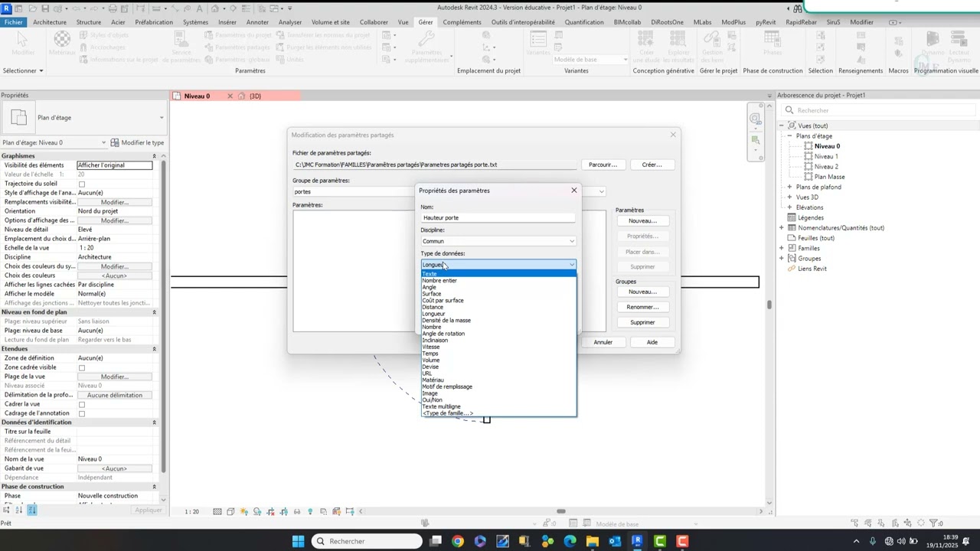Switch to the {3D} view tab
This screenshot has width=980, height=551.
(255, 96)
